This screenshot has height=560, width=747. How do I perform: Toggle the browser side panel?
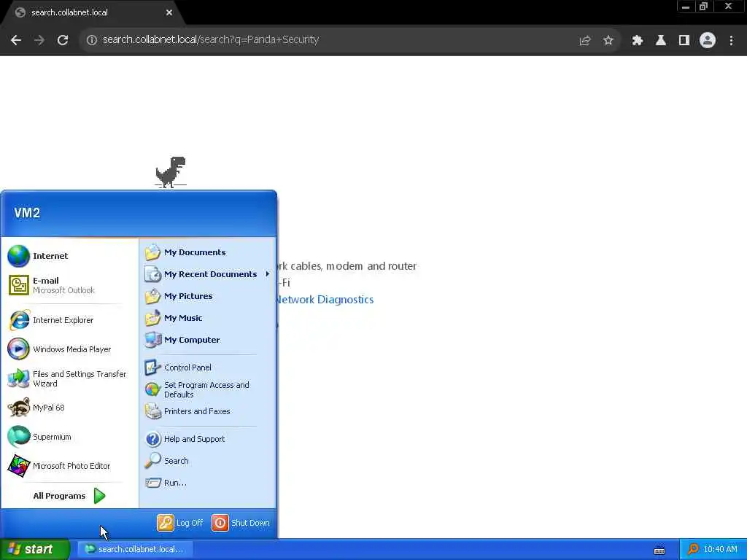pos(684,41)
